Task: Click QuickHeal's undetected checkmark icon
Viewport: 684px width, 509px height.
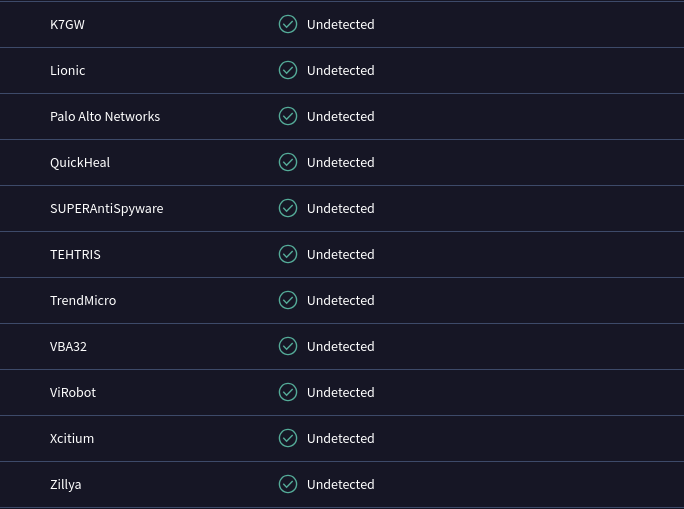Action: [288, 162]
